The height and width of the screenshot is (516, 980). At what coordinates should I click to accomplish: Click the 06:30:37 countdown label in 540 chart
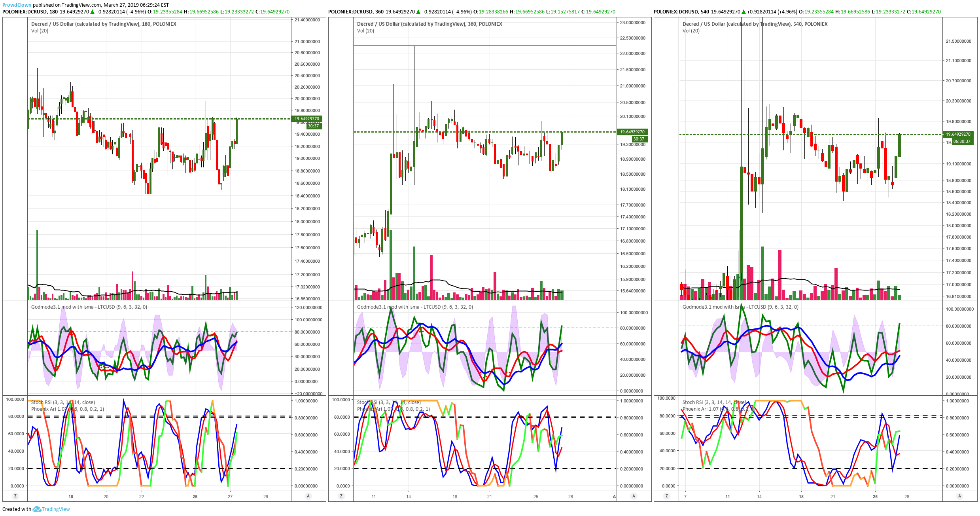click(962, 141)
